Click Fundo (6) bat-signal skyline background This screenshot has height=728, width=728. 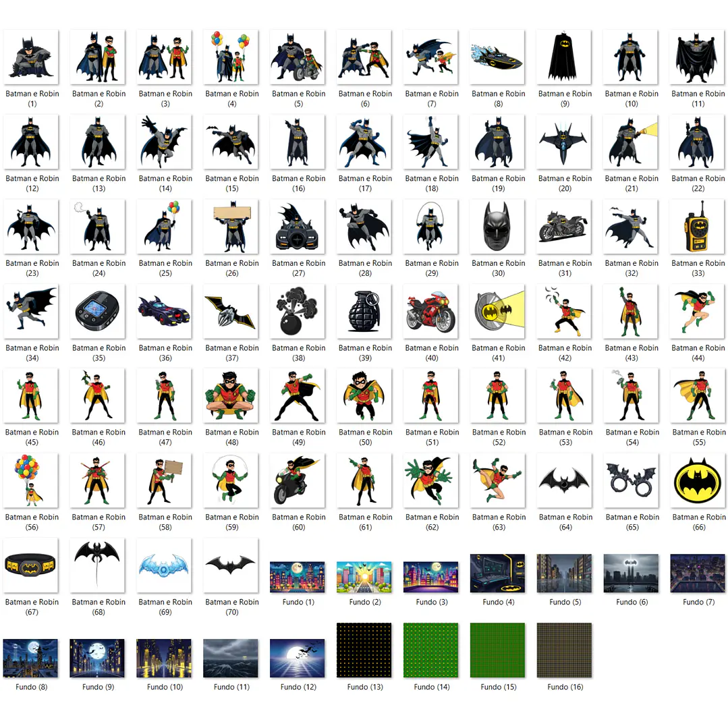pos(631,573)
